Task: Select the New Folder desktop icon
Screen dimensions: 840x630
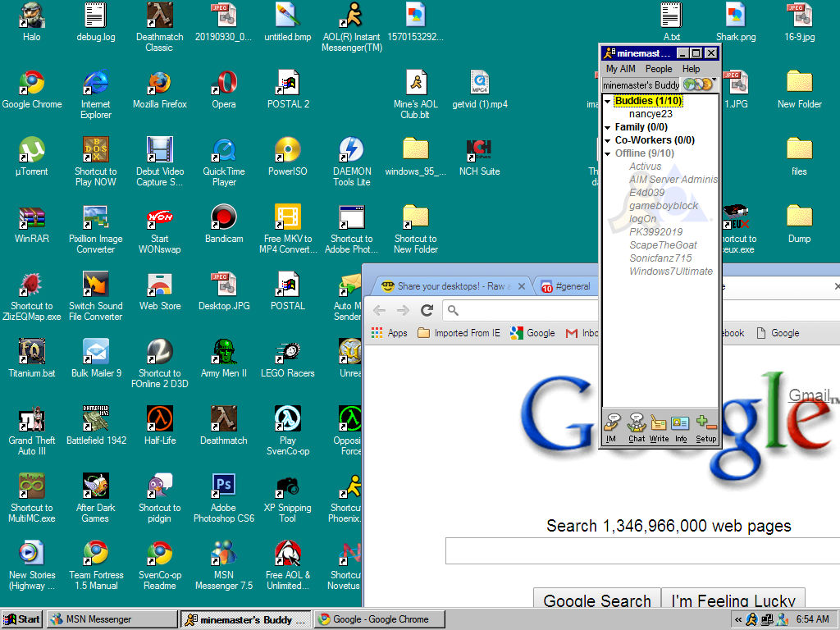Action: click(799, 90)
